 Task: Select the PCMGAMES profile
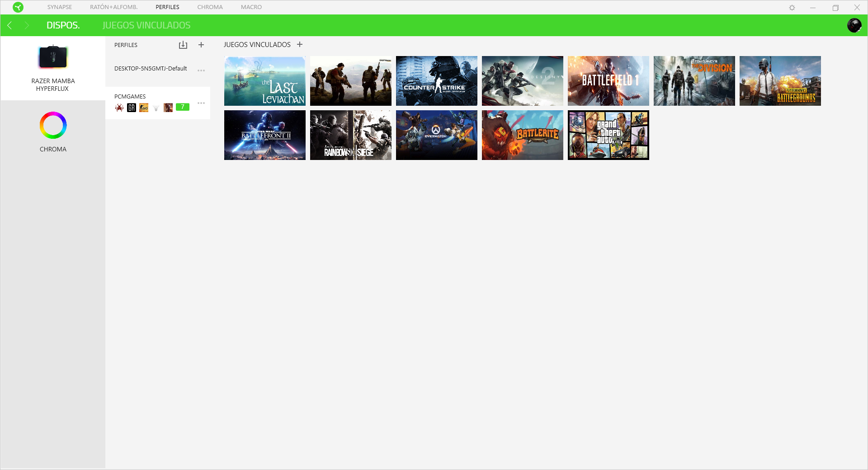point(158,103)
